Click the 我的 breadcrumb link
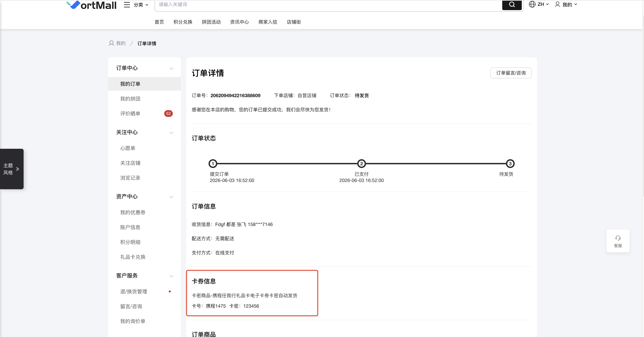This screenshot has width=644, height=337. [121, 43]
